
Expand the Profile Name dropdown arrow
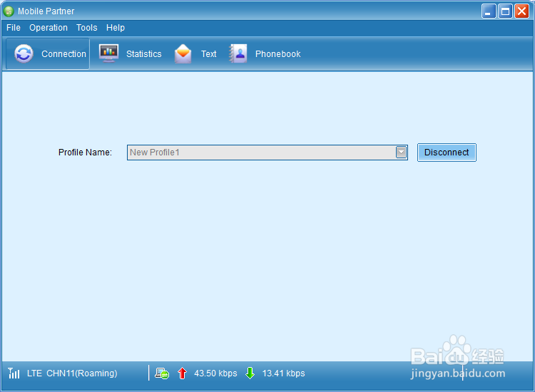tap(401, 153)
